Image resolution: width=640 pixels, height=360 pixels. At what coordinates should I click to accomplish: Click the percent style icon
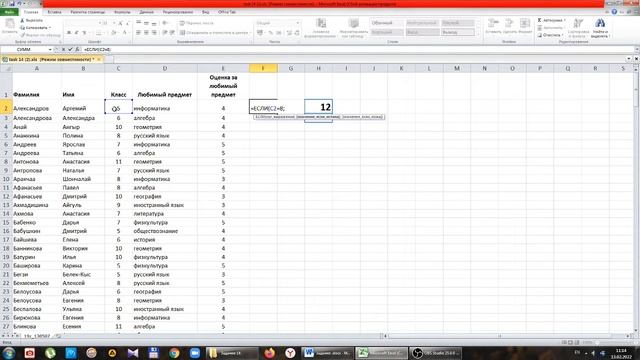271,33
